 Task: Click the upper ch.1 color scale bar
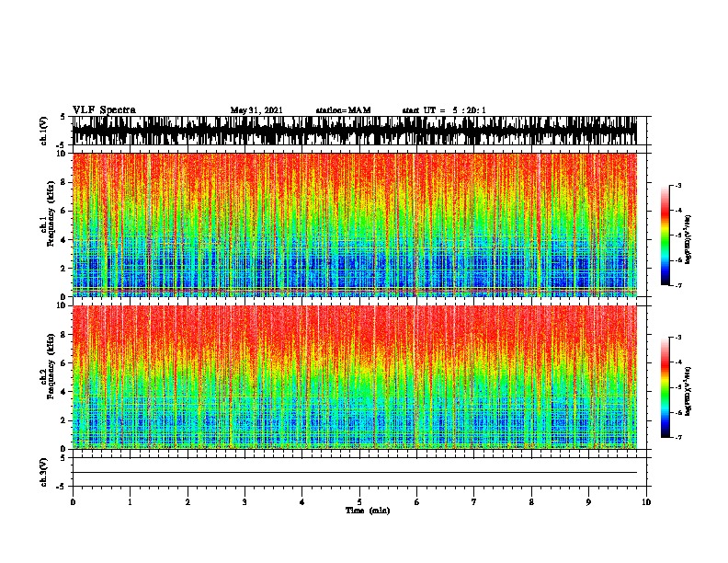pos(665,236)
